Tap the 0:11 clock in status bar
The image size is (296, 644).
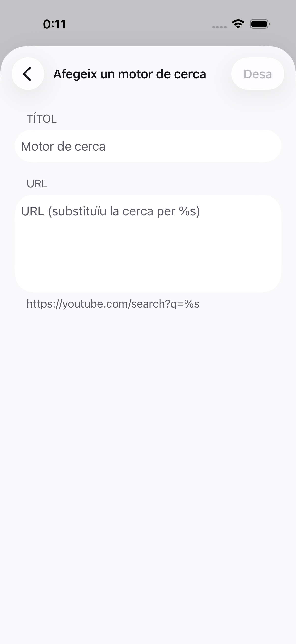click(x=54, y=24)
